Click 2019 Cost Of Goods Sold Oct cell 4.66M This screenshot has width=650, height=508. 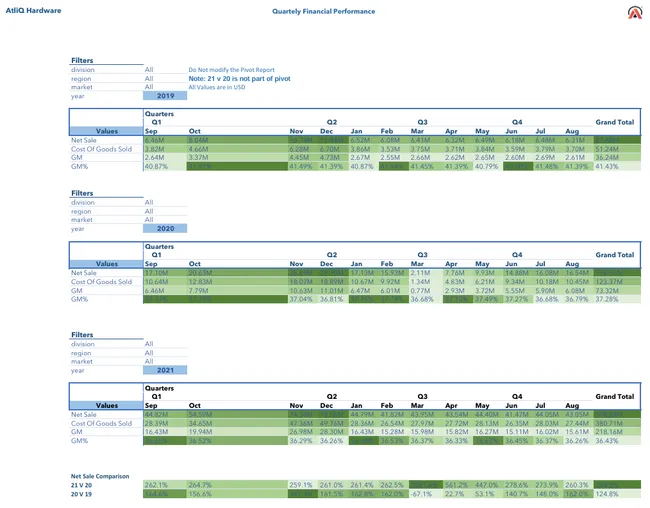[x=237, y=149]
